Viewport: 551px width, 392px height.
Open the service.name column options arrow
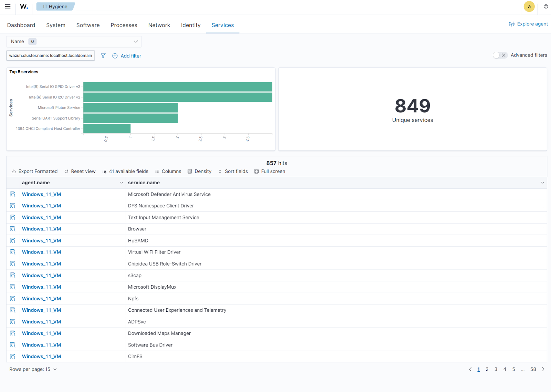[542, 183]
